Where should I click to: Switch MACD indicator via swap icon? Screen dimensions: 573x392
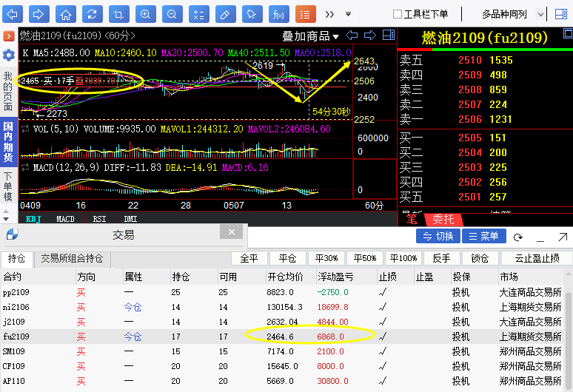click(x=25, y=167)
